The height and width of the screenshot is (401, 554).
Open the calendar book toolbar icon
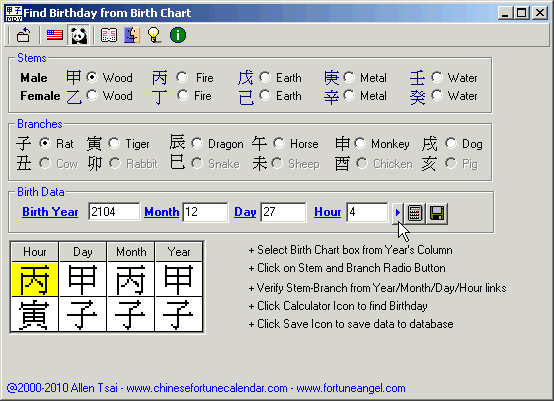pos(109,35)
